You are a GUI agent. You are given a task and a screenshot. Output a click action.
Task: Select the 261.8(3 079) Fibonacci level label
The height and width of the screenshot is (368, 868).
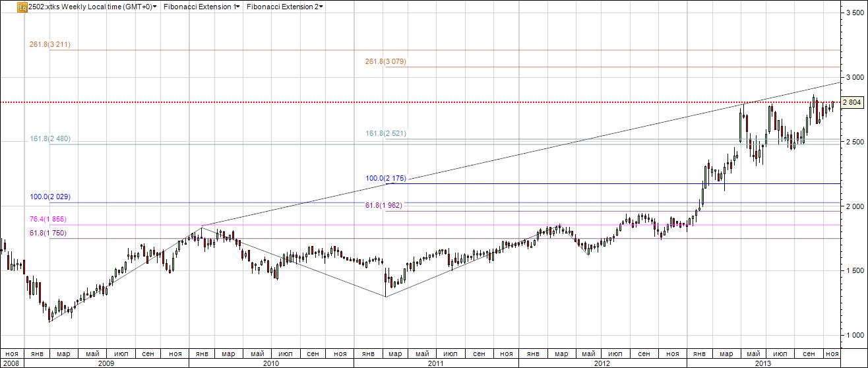[x=385, y=61]
